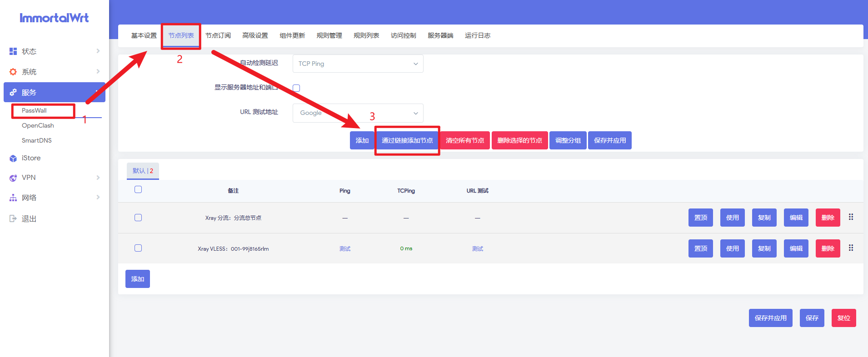Click the status grid icon in sidebar
The width and height of the screenshot is (868, 357).
tap(13, 51)
